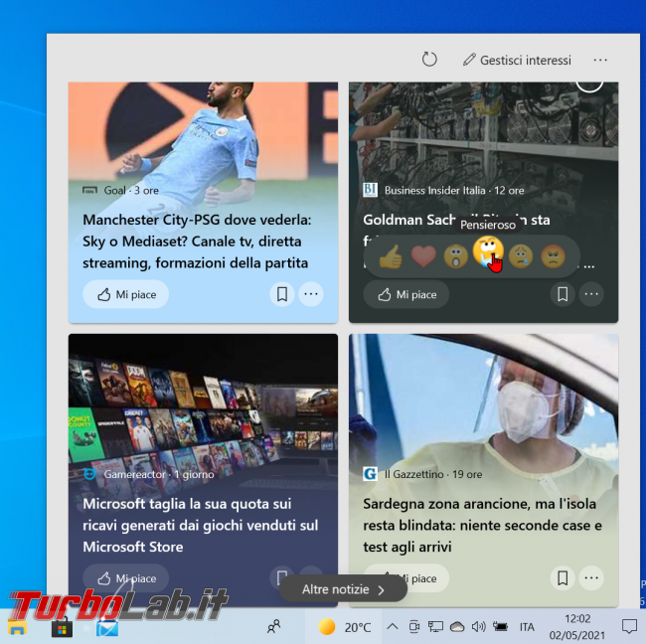This screenshot has width=646, height=644.
Task: Open Gestisci interessi
Action: (x=517, y=61)
